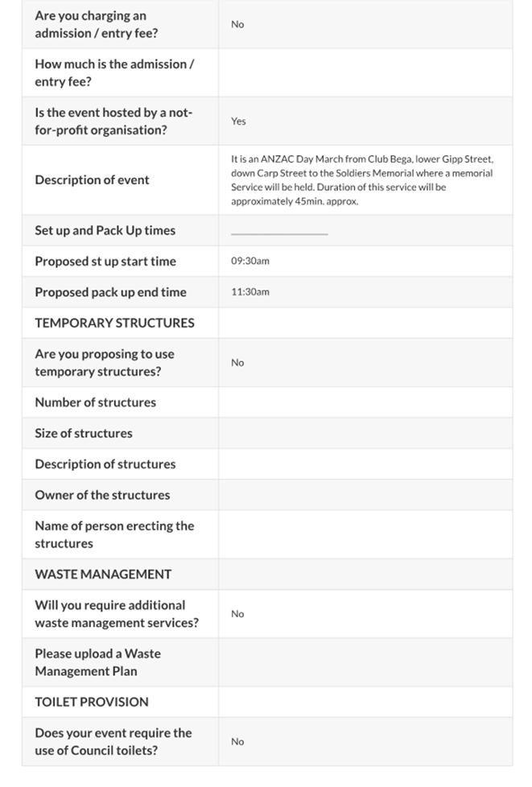
Task: Click the 'Description of event' row label
Action: (92, 180)
